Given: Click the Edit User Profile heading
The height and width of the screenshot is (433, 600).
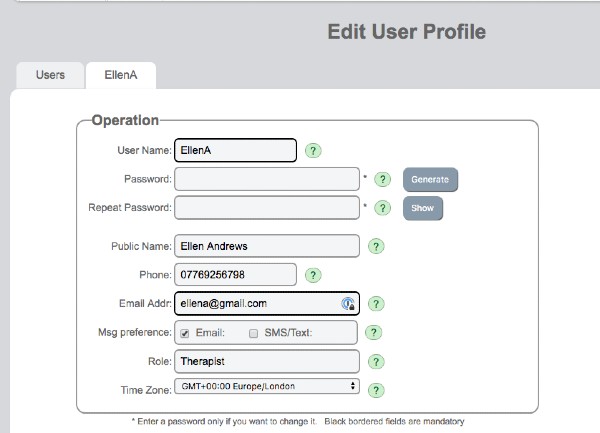Looking at the screenshot, I should pyautogui.click(x=407, y=32).
